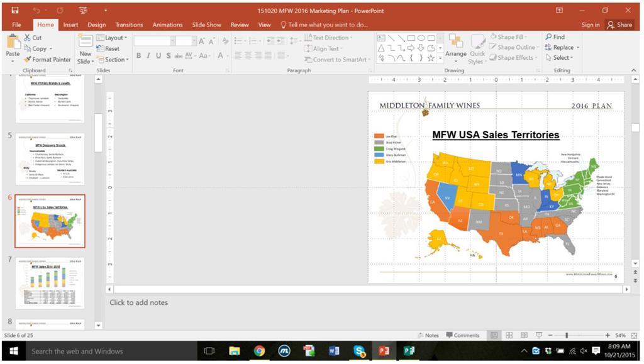Switch to Slide Sorter view
Viewport: 644px width, 364px height.
[509, 335]
